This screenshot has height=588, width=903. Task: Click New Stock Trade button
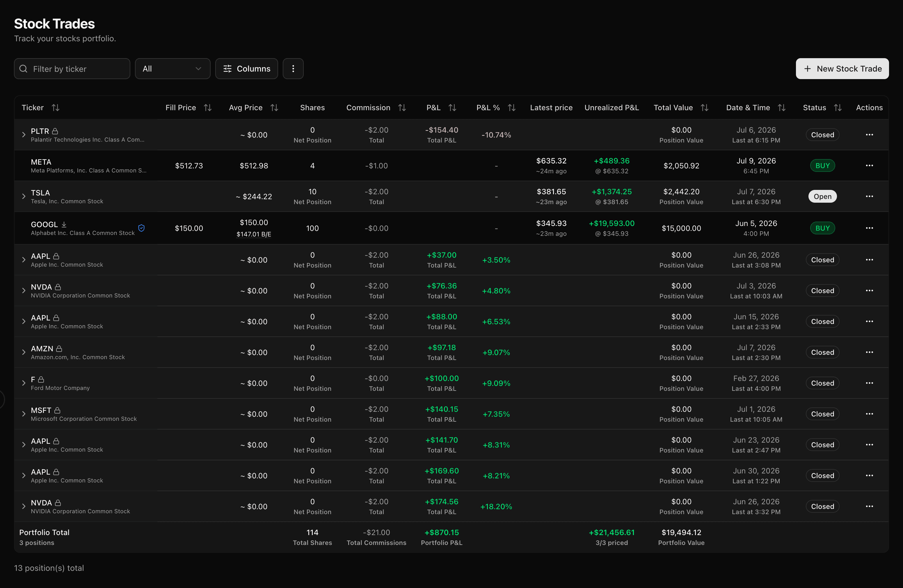842,69
